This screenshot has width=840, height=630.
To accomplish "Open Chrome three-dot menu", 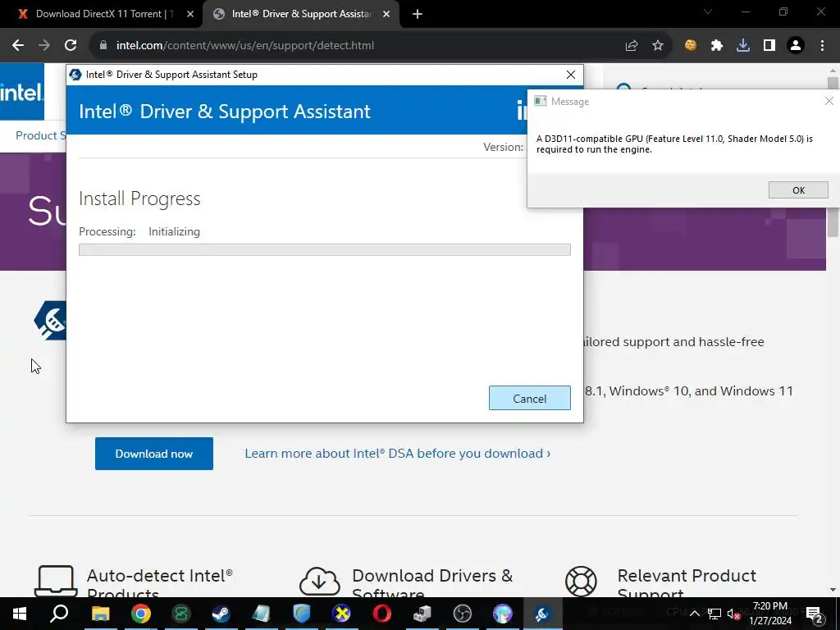I will pos(822,46).
